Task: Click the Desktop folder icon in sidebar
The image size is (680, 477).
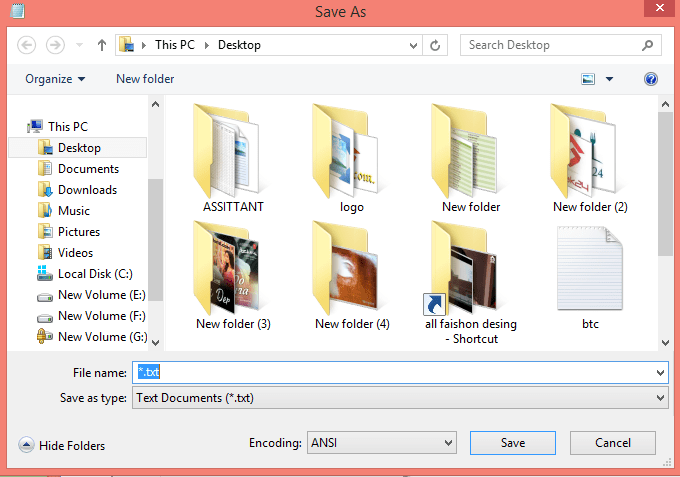Action: [x=45, y=147]
